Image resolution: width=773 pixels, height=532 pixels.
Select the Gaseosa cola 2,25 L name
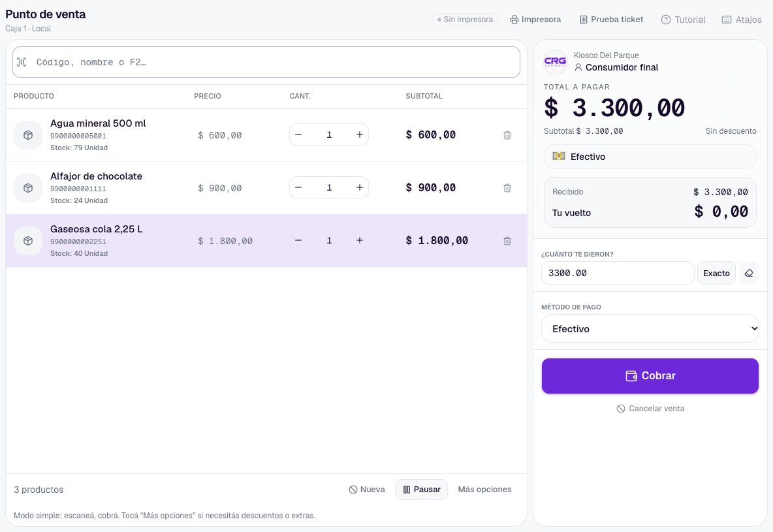point(97,228)
